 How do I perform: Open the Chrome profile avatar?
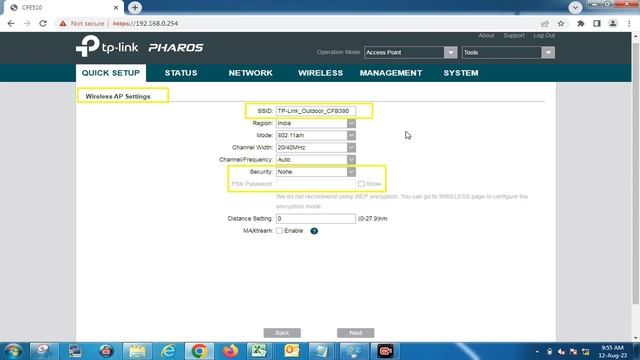pos(613,24)
